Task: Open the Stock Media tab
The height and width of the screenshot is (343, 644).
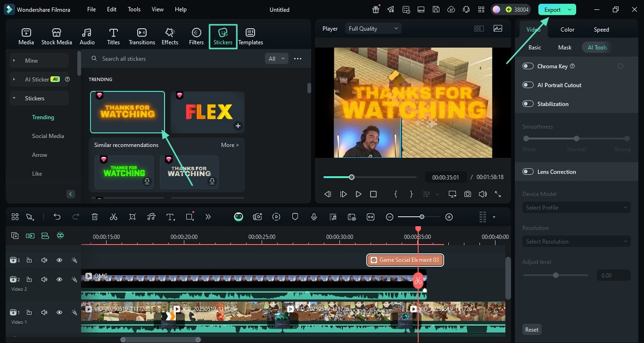Action: click(56, 37)
